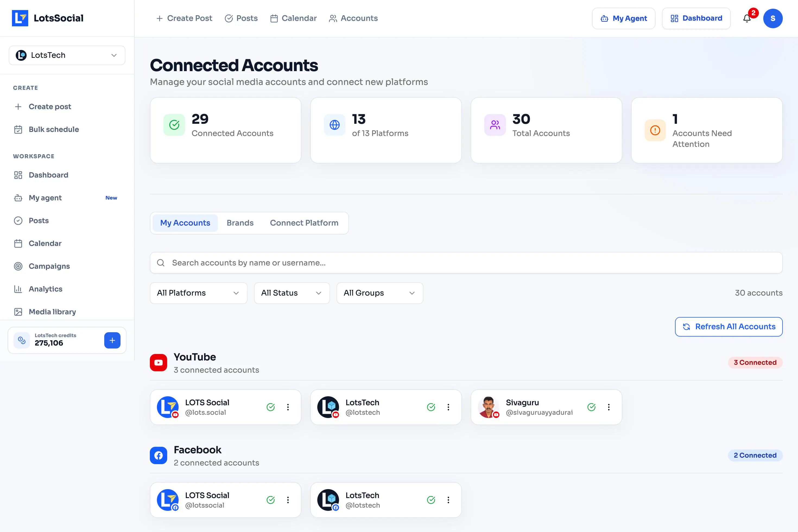Click the Connected Accounts green check icon
Viewport: 798px width, 532px height.
174,125
